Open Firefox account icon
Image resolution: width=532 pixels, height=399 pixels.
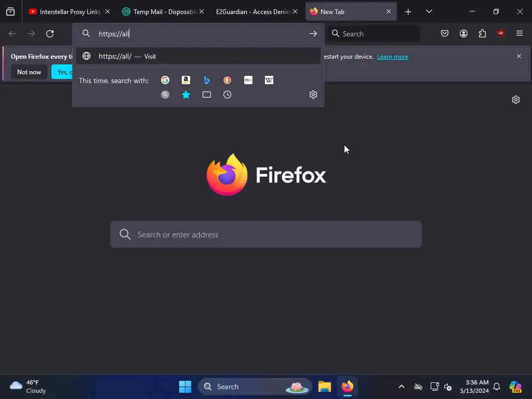(463, 33)
